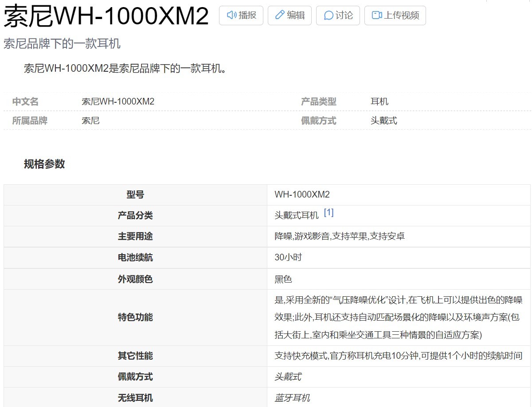Viewport: 532px width, 407px height.
Task: Click the 特色功能 row header
Action: point(135,318)
